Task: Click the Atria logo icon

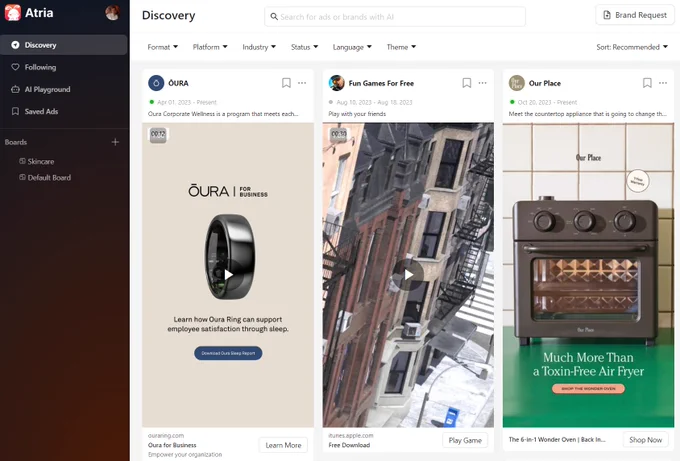Action: click(x=13, y=13)
